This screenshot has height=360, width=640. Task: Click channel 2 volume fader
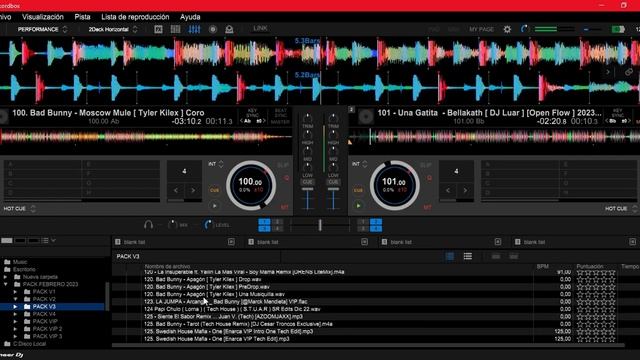pyautogui.click(x=333, y=198)
